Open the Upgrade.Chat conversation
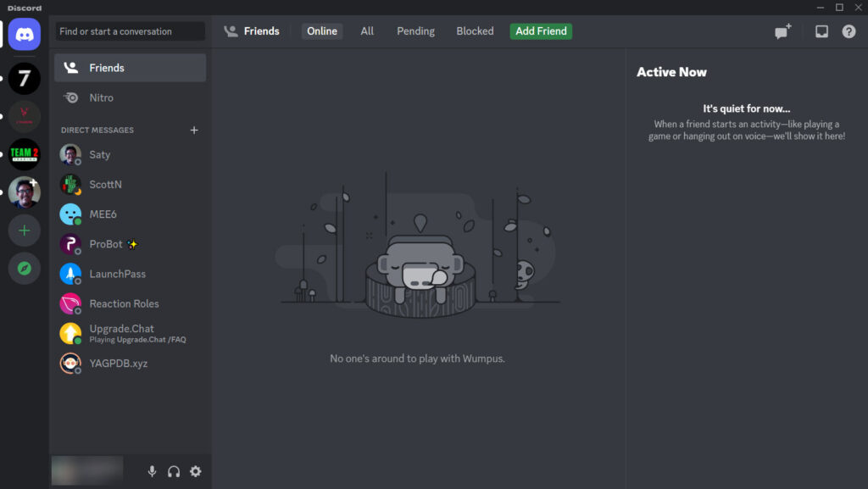Screen dimensions: 868x489 point(130,334)
